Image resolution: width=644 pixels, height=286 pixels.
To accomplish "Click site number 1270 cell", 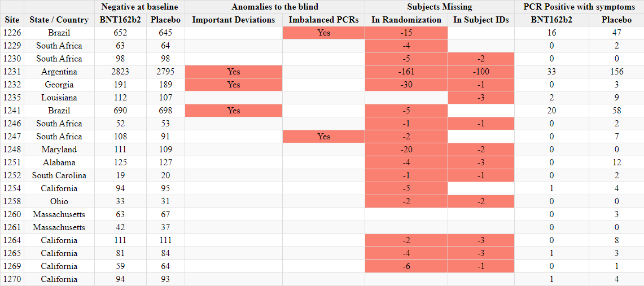I will click(12, 279).
